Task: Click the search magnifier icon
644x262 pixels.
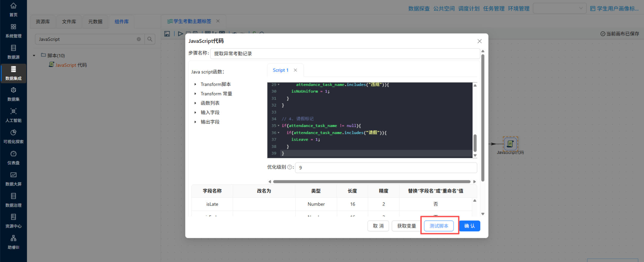Action: (150, 39)
